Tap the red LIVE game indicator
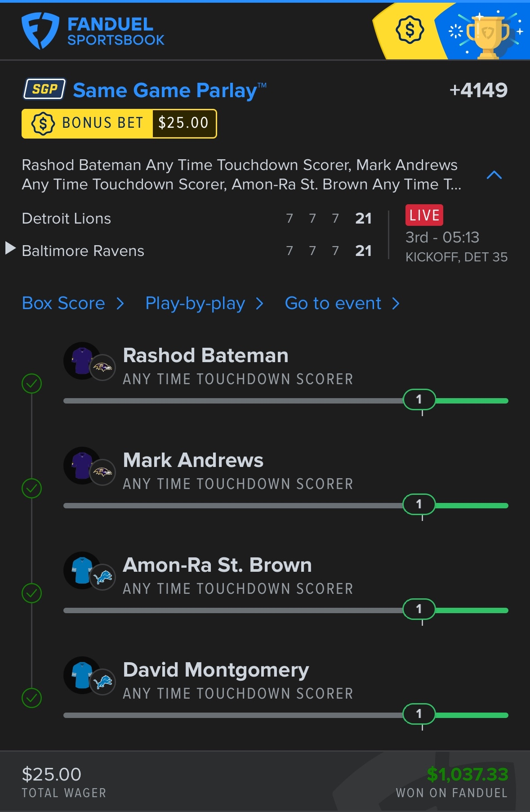530x812 pixels. [424, 215]
